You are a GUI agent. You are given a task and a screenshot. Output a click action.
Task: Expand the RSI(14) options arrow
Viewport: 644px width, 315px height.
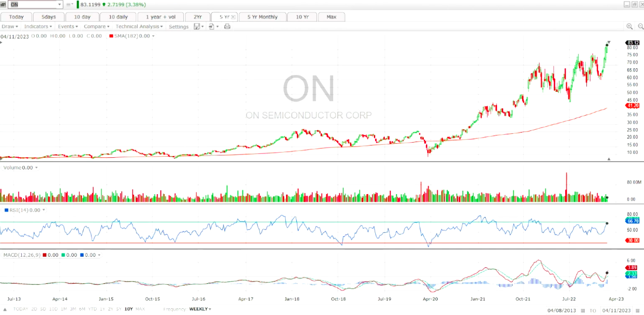(43, 210)
